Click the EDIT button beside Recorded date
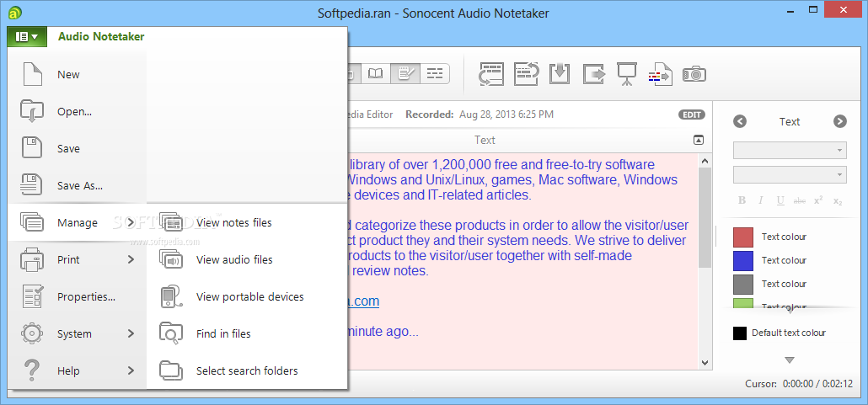 (x=692, y=115)
